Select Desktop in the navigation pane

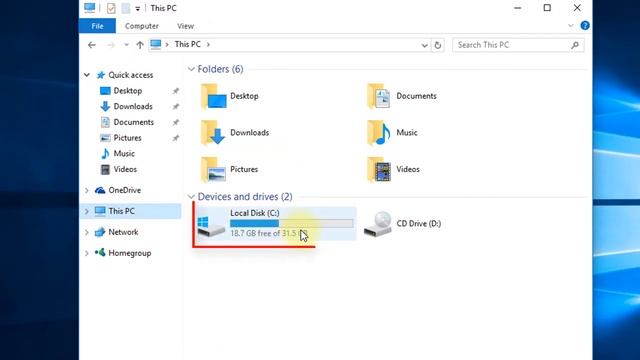click(128, 91)
